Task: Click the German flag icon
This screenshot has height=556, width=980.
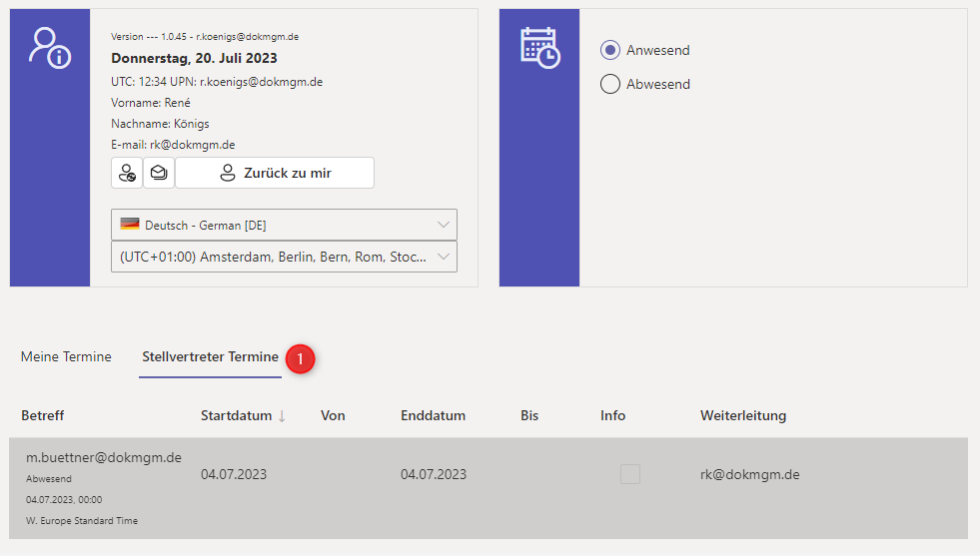Action: pyautogui.click(x=130, y=225)
